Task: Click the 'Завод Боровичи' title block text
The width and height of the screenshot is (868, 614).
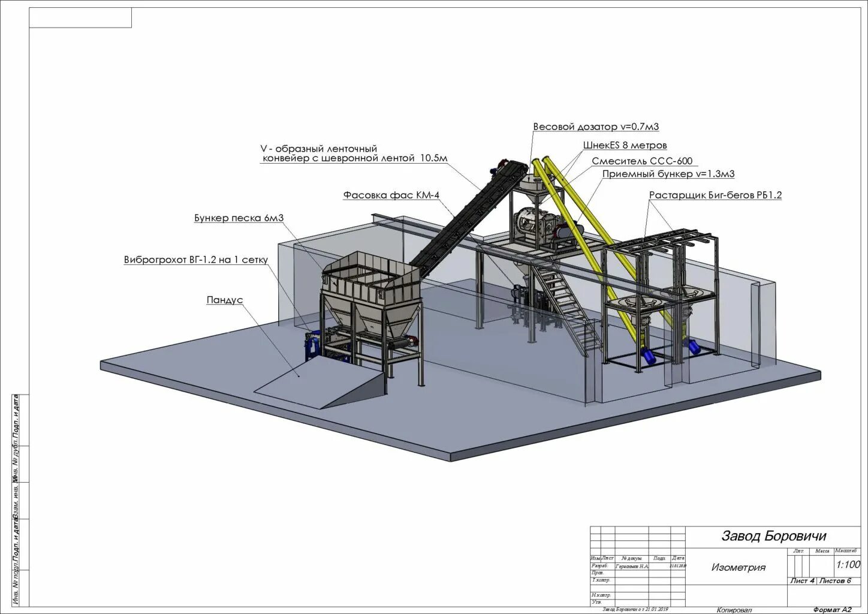Action: tap(774, 536)
